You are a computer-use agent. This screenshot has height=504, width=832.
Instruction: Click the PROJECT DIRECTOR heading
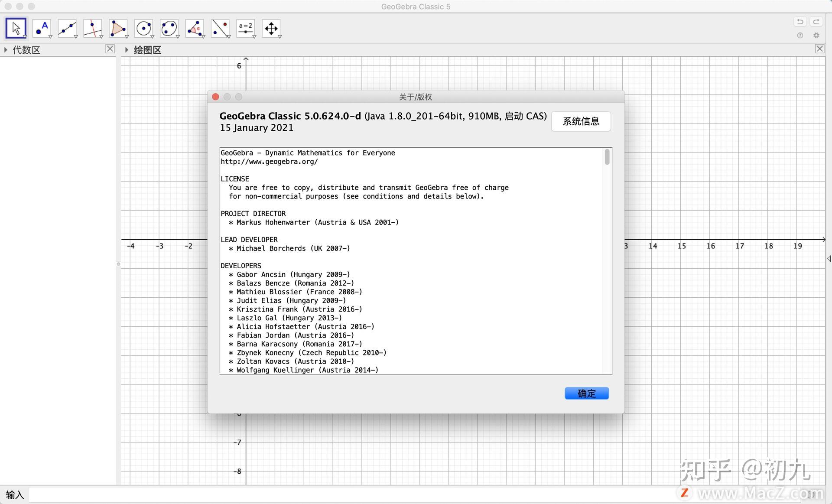[253, 214]
